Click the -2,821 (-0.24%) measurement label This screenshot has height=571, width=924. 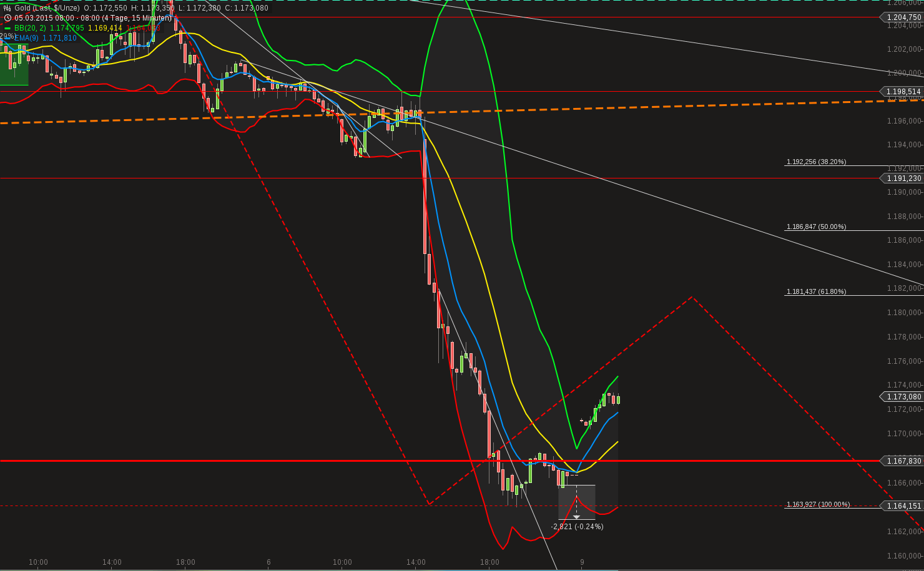[576, 527]
